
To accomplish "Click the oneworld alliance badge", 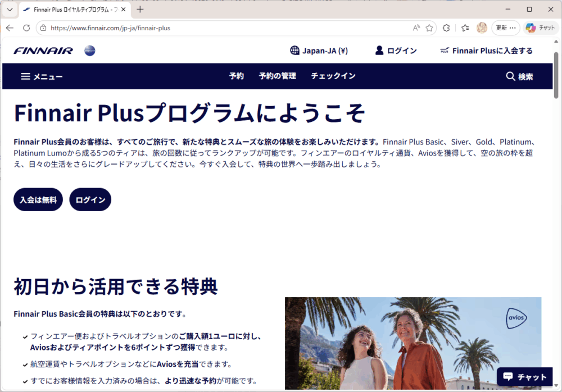I will (90, 51).
